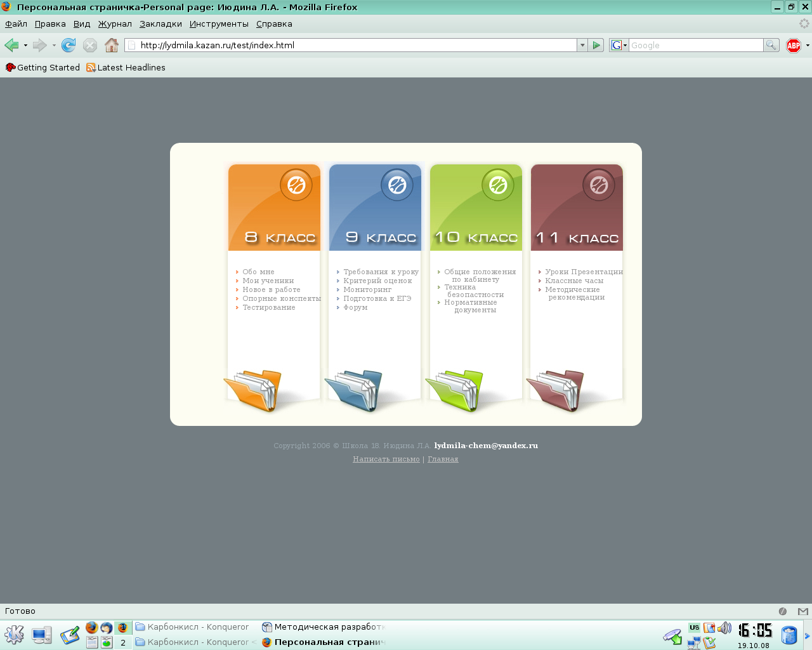Image resolution: width=812 pixels, height=650 pixels.
Task: Open the green 10 класс folder icon
Action: point(455,391)
